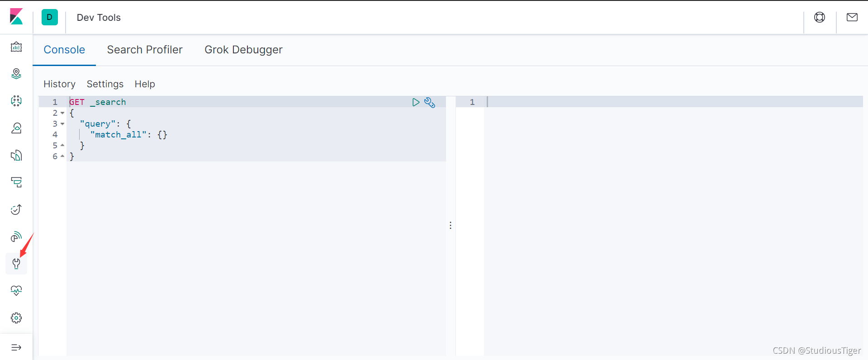Switch to Search Profiler tab
Image resolution: width=868 pixels, height=360 pixels.
(145, 50)
